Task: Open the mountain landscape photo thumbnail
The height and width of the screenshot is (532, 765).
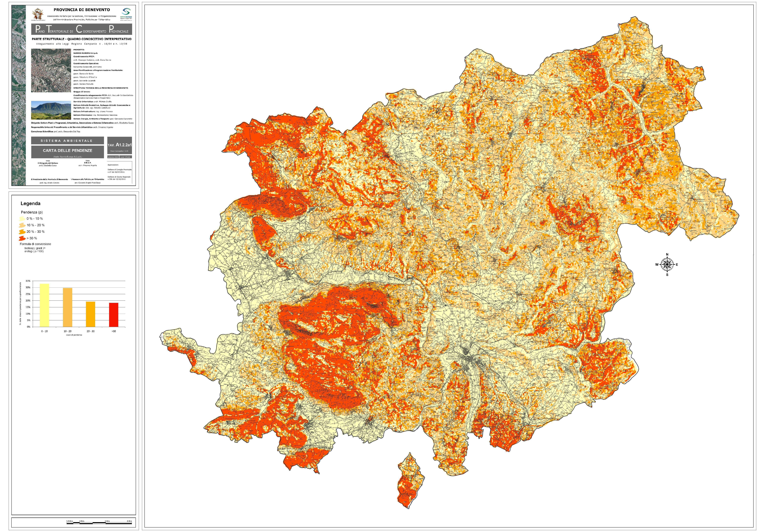Action: (x=51, y=110)
